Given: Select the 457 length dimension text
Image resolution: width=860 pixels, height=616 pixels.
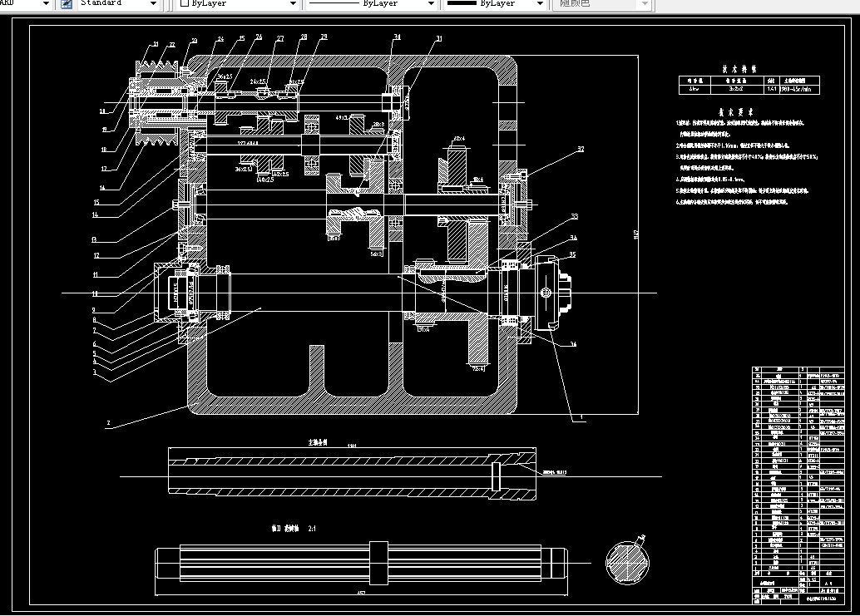Looking at the screenshot, I should pos(361,593).
